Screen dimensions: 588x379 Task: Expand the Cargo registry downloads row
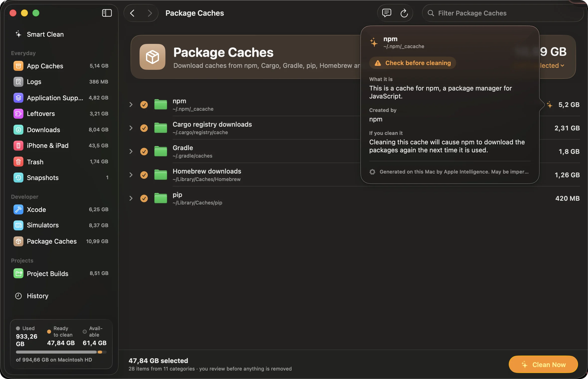pyautogui.click(x=131, y=128)
